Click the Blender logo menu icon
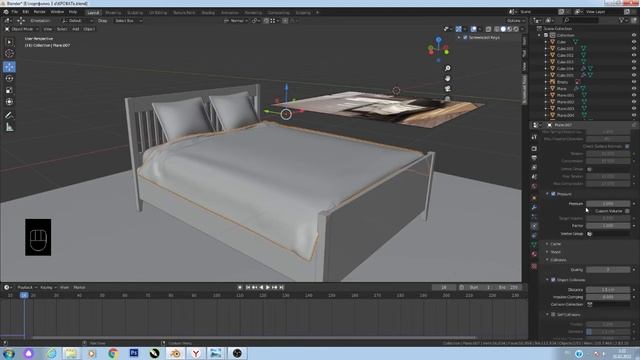The width and height of the screenshot is (640, 360). click(6, 12)
